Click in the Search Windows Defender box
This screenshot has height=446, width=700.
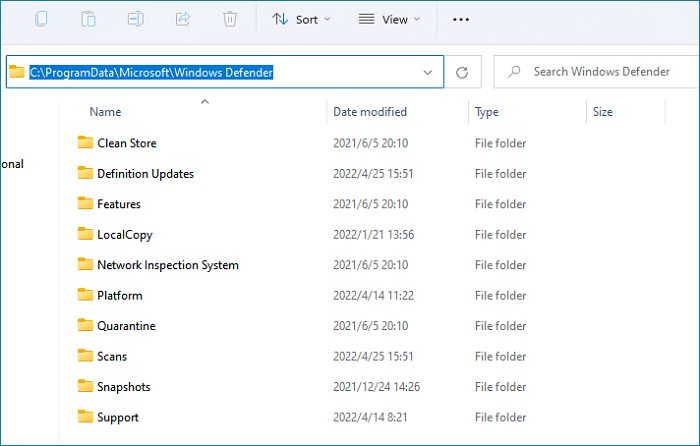coord(600,72)
